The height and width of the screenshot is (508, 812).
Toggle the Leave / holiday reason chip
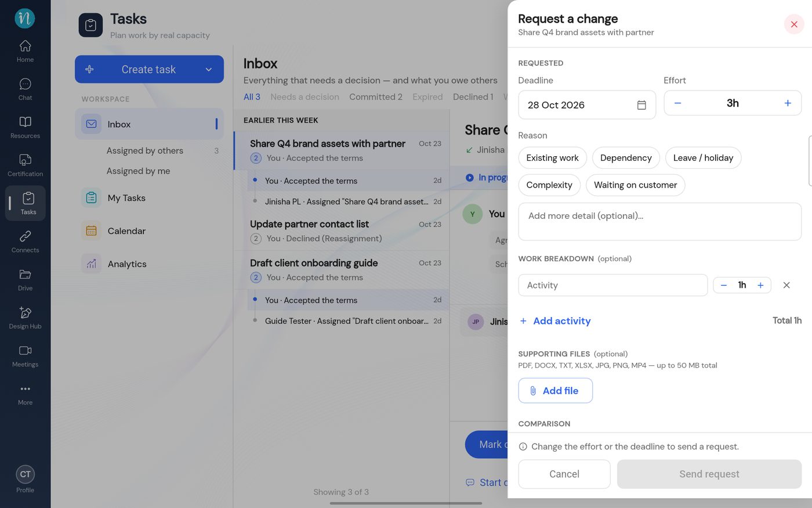[x=703, y=158]
